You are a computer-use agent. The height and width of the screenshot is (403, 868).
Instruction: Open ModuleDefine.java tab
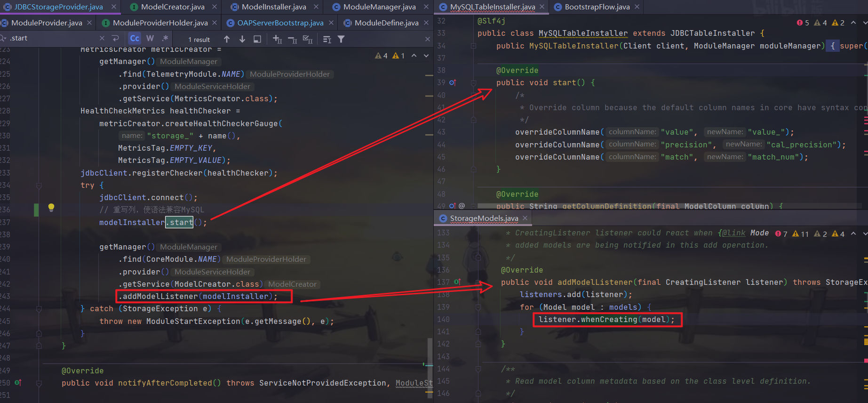(x=386, y=23)
